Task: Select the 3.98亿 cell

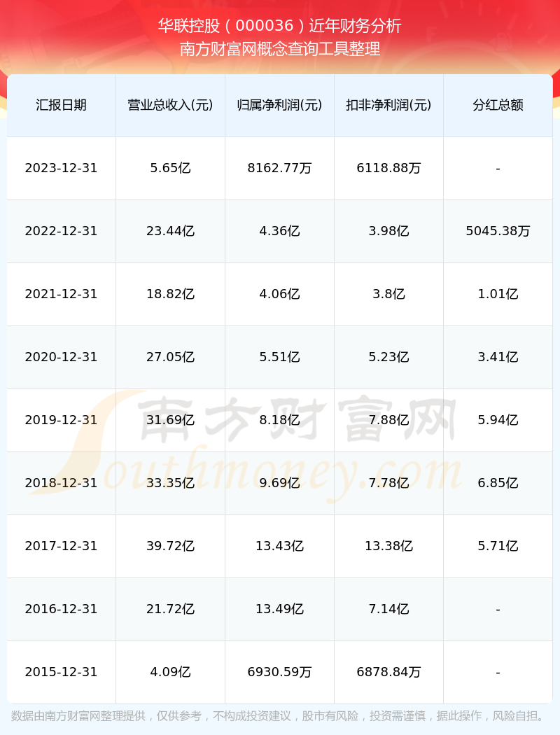Action: click(x=389, y=231)
